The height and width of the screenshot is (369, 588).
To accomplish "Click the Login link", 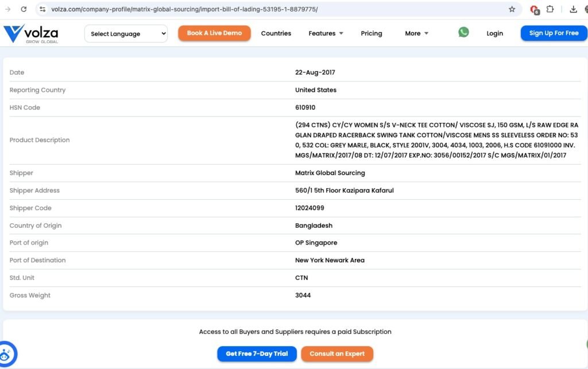I will (494, 33).
